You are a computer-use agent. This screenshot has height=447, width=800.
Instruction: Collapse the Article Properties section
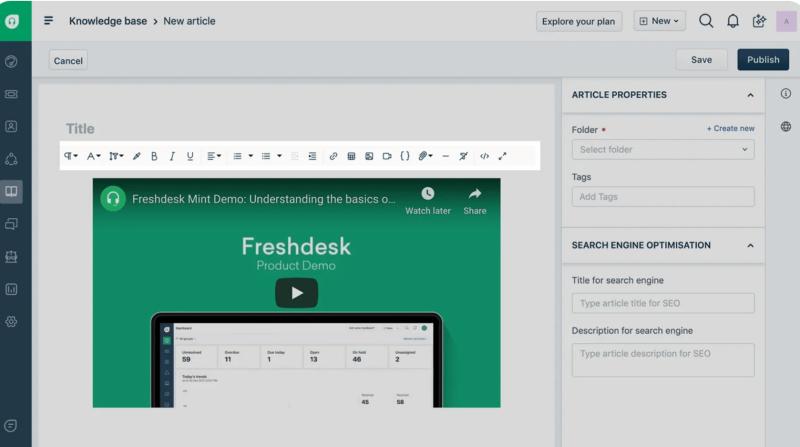pyautogui.click(x=750, y=95)
